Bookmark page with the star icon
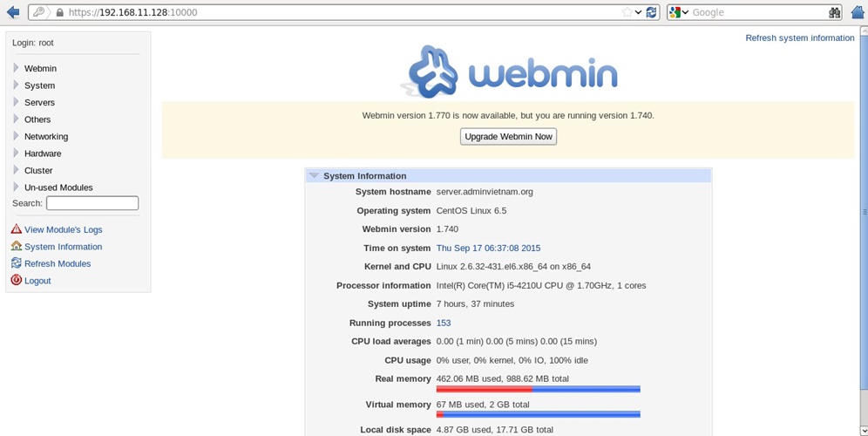 tap(627, 12)
